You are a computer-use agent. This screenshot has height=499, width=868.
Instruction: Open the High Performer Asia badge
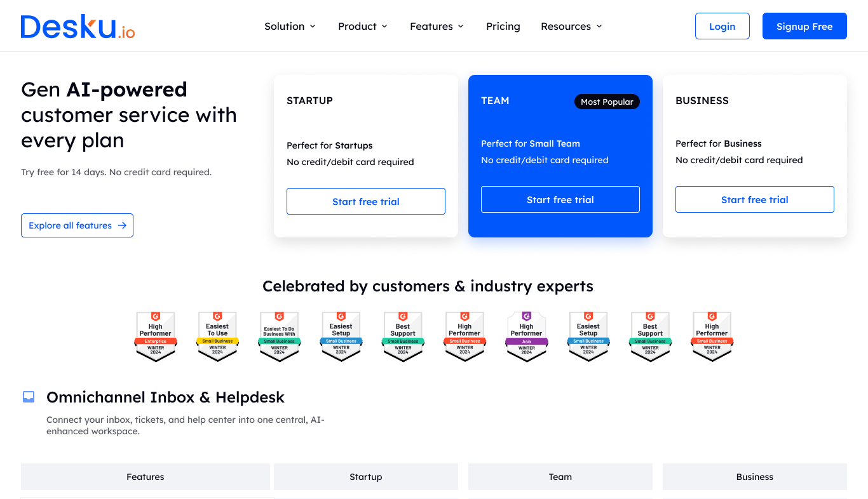click(x=526, y=336)
